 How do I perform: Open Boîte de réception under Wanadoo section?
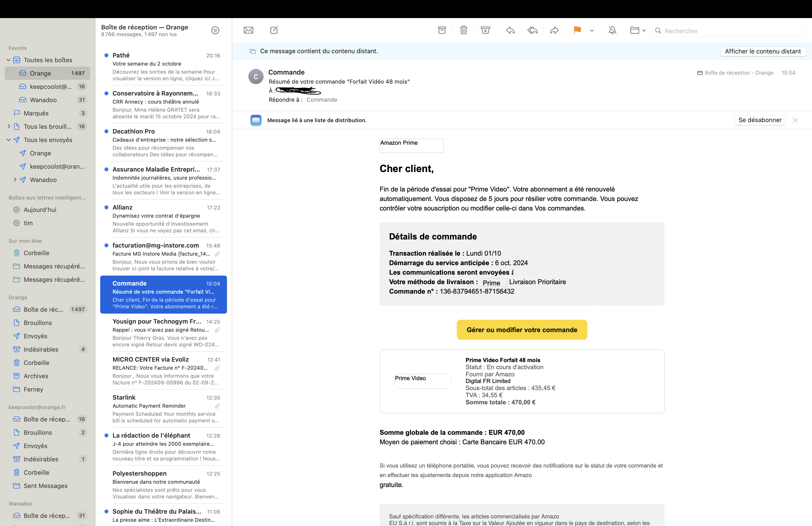47,516
